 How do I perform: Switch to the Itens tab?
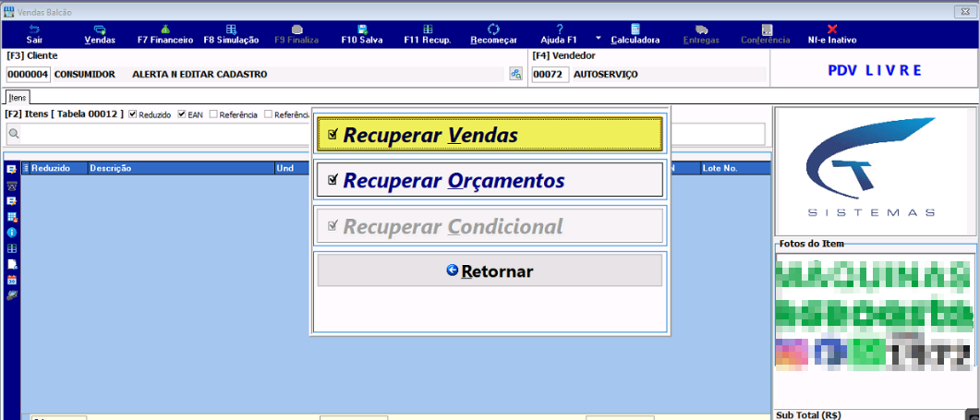coord(18,98)
